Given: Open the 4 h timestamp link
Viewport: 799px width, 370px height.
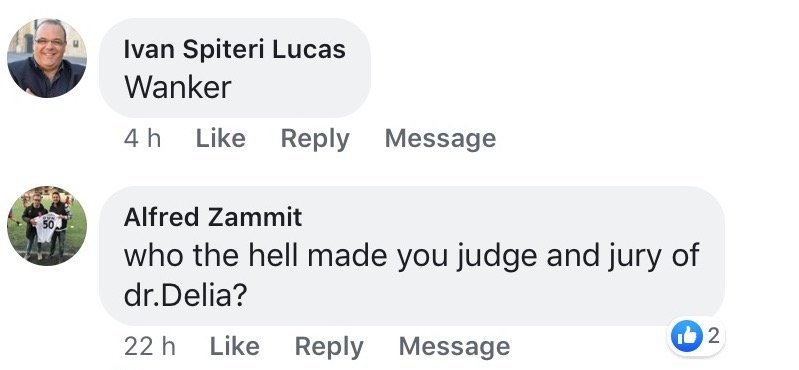Looking at the screenshot, I should [x=142, y=139].
